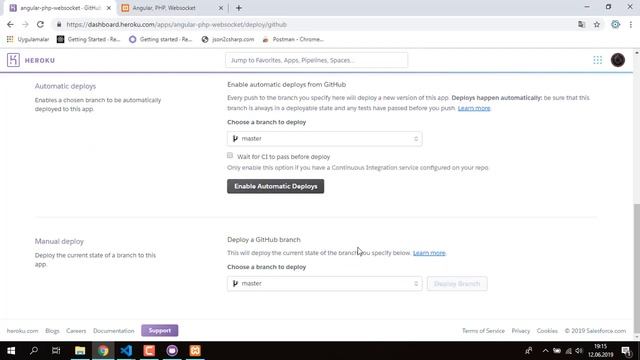The width and height of the screenshot is (640, 360).
Task: Open Chrome extension icon next to star
Action: tap(615, 24)
